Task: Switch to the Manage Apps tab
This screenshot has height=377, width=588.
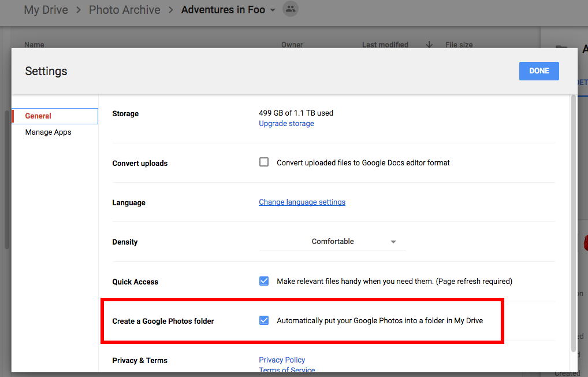Action: pos(48,132)
